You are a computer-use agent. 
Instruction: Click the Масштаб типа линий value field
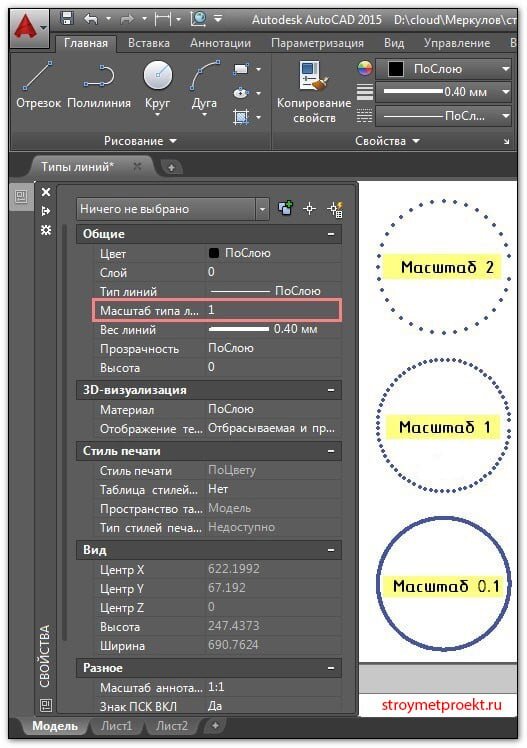[274, 311]
